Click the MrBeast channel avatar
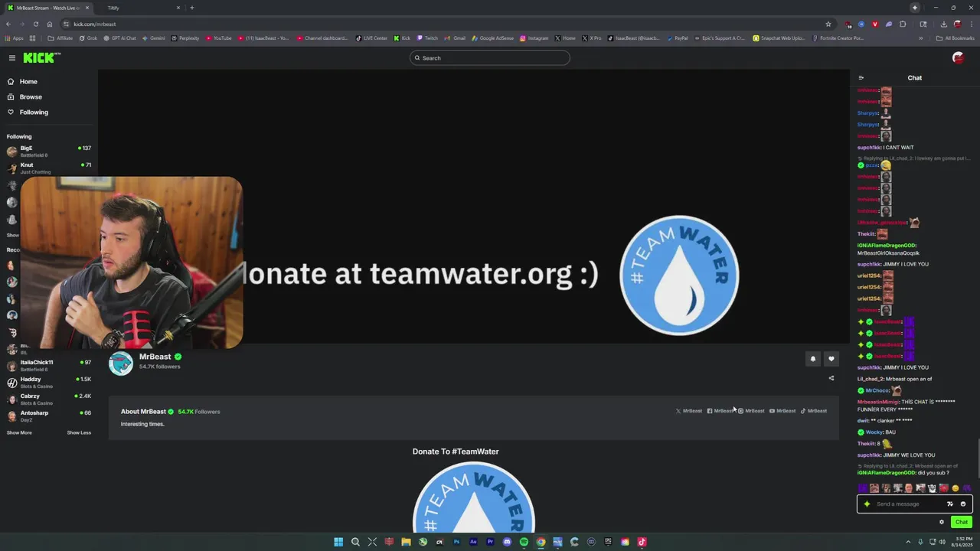 [120, 364]
